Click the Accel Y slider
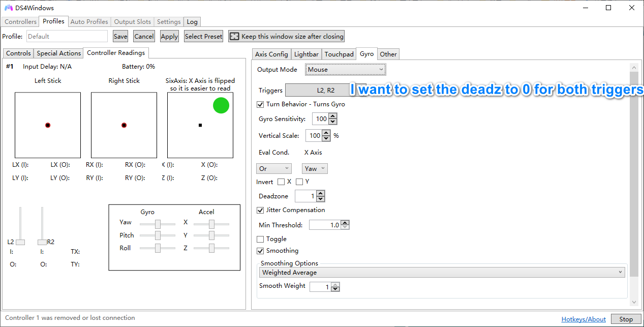Viewport: 644px width, 327px height. coord(211,235)
